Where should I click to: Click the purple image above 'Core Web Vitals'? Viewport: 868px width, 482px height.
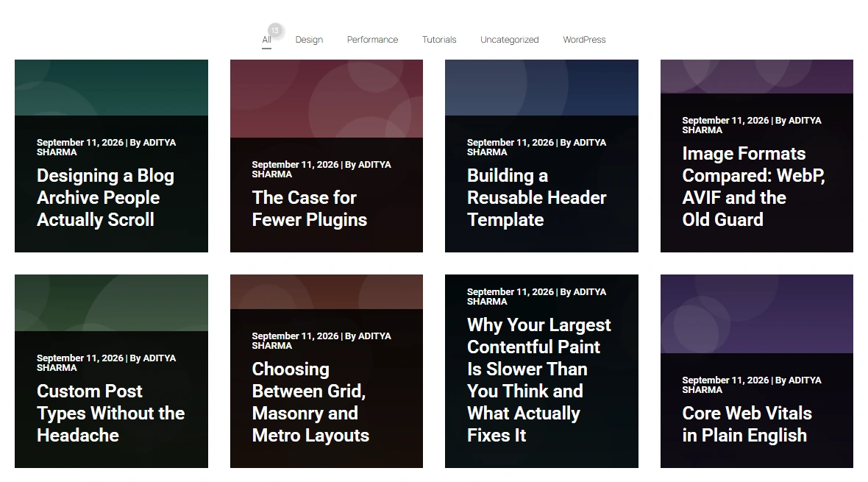[x=757, y=314]
